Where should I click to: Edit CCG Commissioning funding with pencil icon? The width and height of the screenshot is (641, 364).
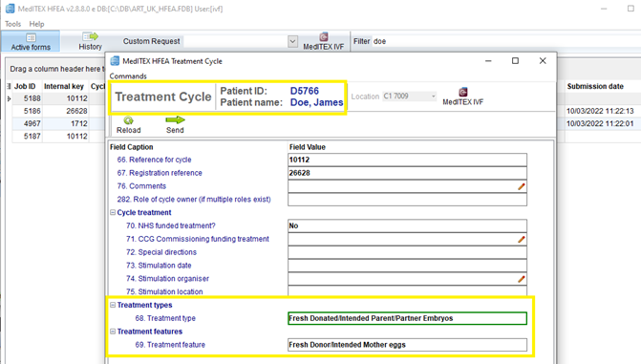pyautogui.click(x=522, y=239)
